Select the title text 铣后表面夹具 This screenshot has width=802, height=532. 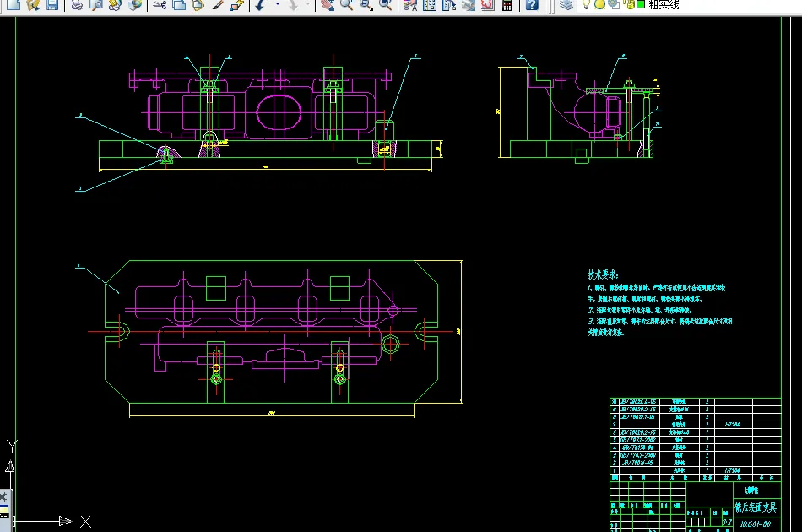(x=756, y=508)
